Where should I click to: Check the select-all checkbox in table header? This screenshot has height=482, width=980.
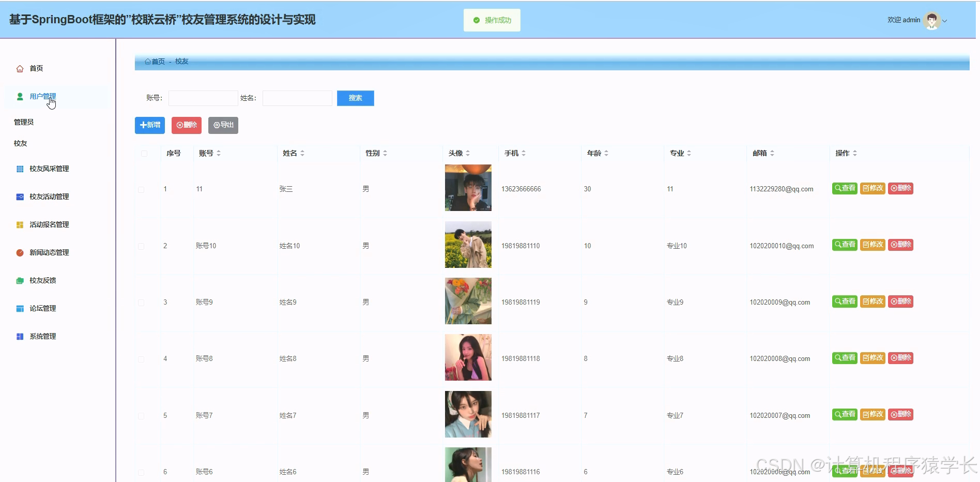pos(144,153)
